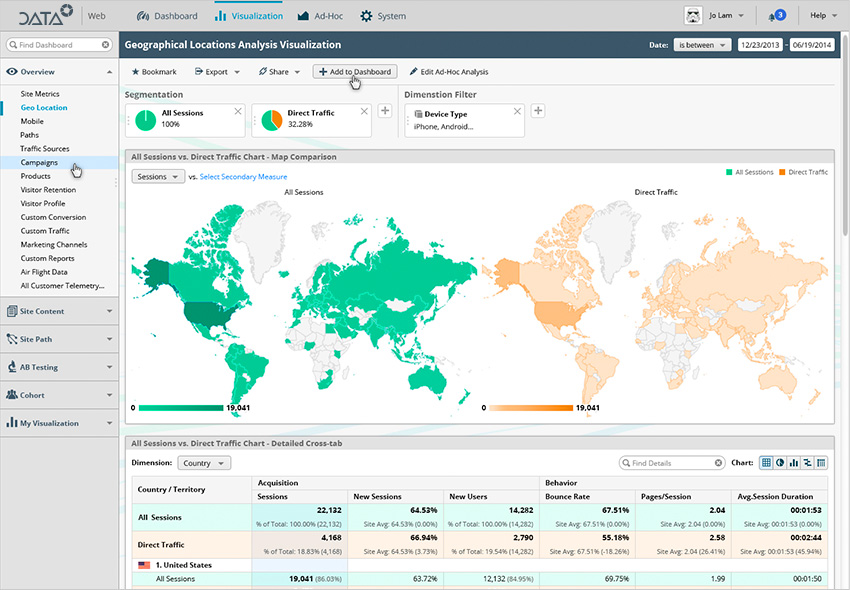Select Traffic Sources in sidebar
850x590 pixels.
(45, 148)
